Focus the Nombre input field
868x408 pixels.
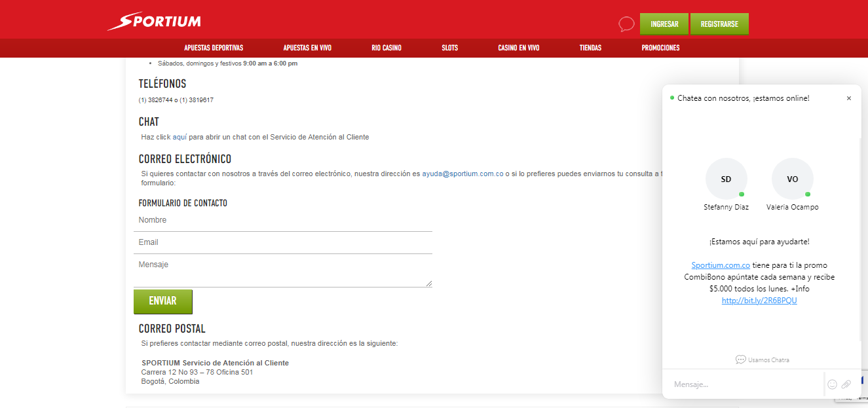click(x=282, y=220)
